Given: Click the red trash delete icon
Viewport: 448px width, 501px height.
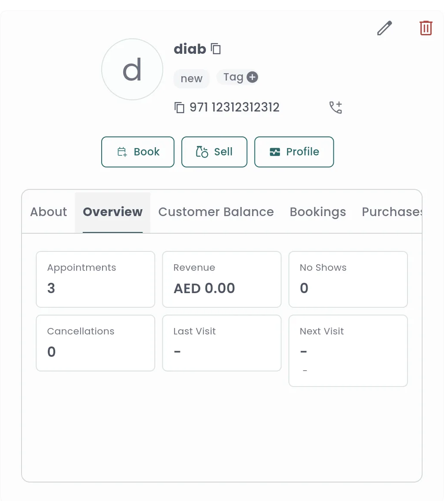Looking at the screenshot, I should click(426, 28).
